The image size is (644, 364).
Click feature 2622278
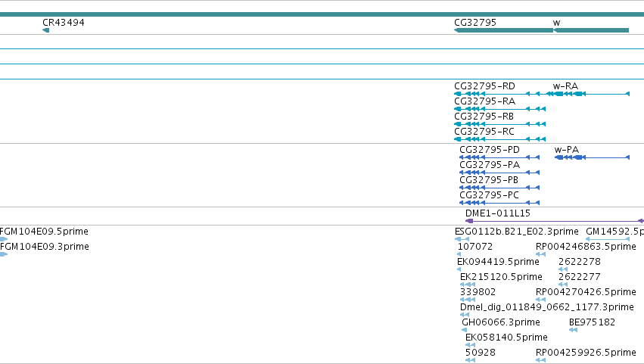coord(563,269)
